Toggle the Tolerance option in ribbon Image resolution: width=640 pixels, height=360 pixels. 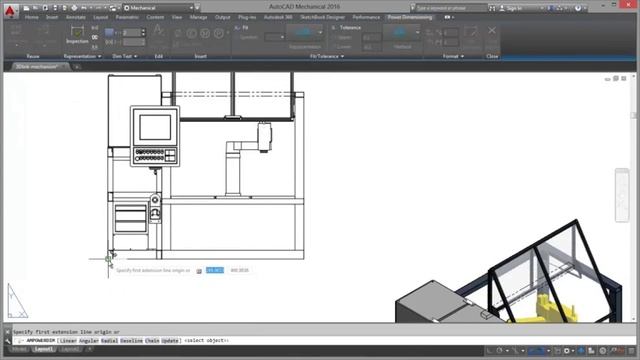click(x=346, y=28)
